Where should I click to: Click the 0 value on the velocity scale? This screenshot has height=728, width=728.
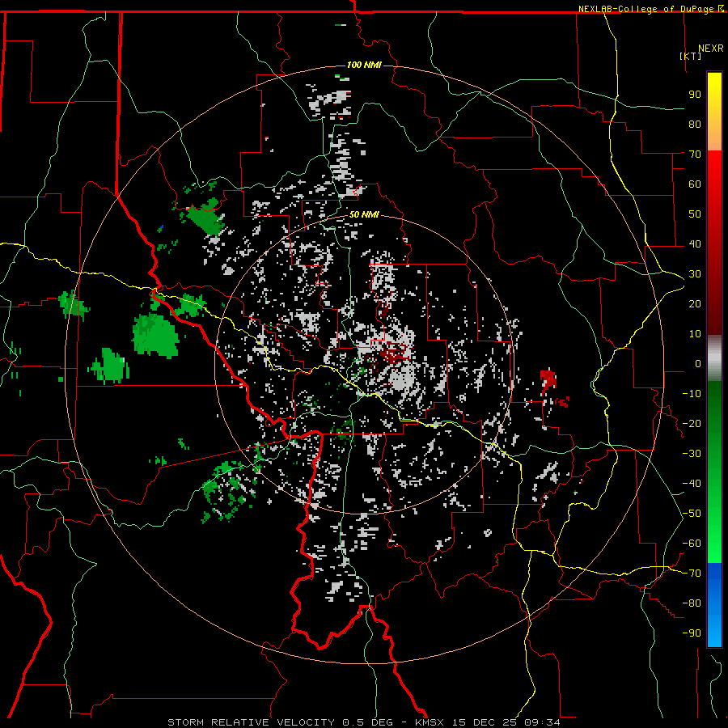[698, 364]
